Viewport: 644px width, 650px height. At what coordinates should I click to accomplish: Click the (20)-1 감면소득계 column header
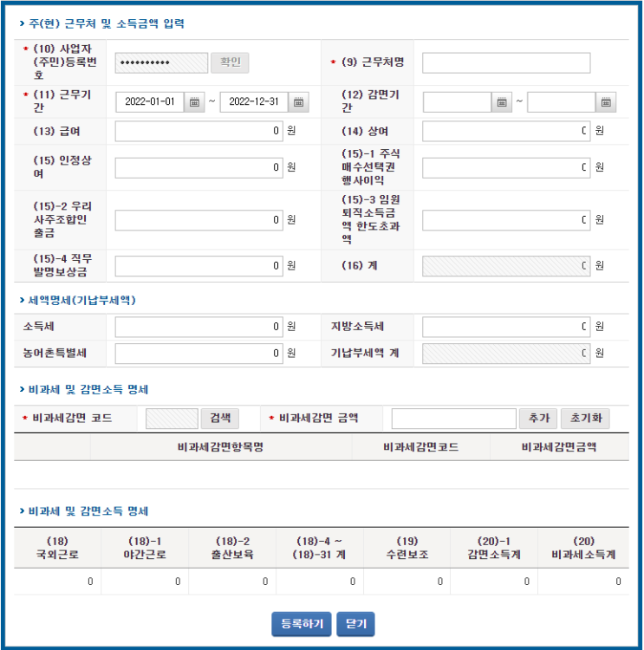click(494, 548)
